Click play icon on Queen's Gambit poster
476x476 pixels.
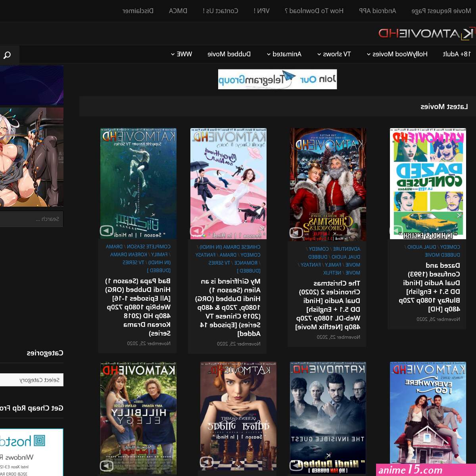(206, 461)
